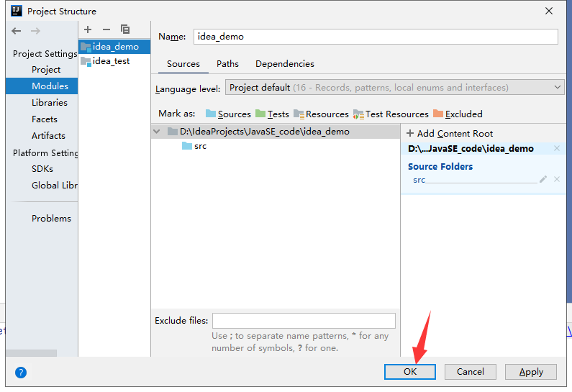Confirm with the OK button
572x392 pixels.
pyautogui.click(x=410, y=372)
